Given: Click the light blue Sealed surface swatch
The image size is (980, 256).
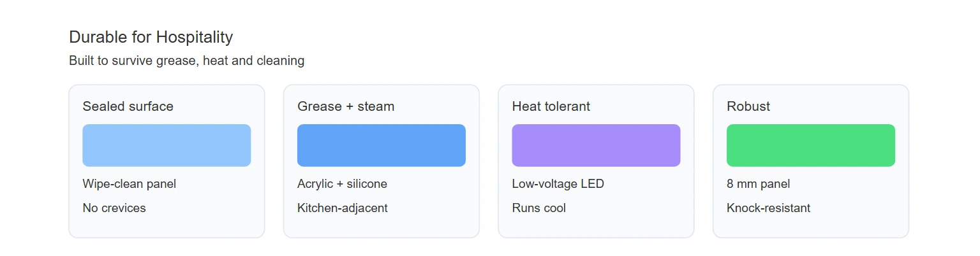Looking at the screenshot, I should pos(167,145).
